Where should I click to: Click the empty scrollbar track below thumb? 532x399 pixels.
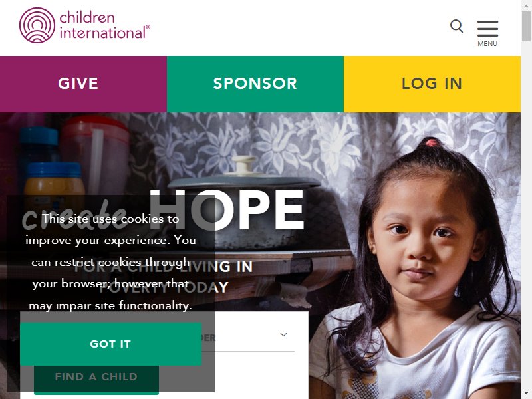click(526, 217)
